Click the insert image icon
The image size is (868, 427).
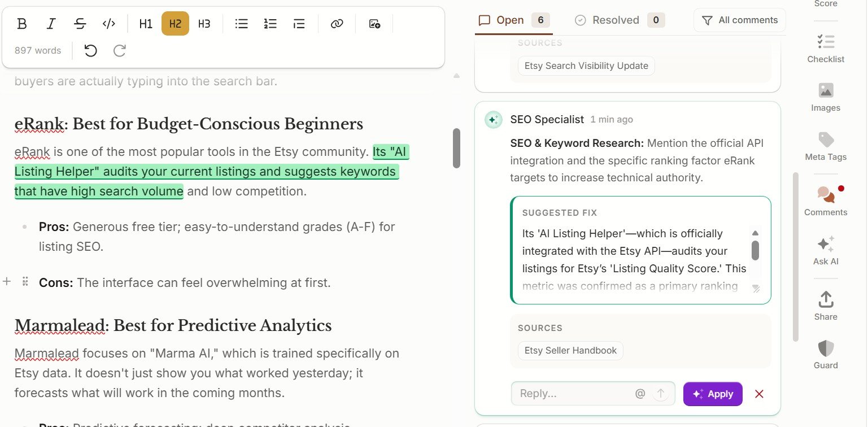pos(374,24)
